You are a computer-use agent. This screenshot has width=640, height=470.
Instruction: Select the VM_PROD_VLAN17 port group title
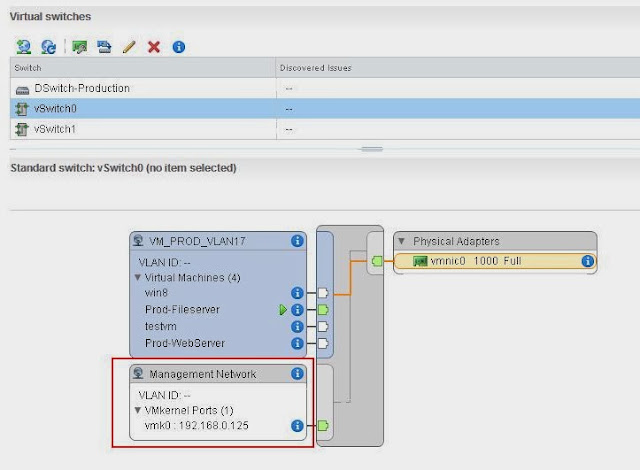[198, 241]
